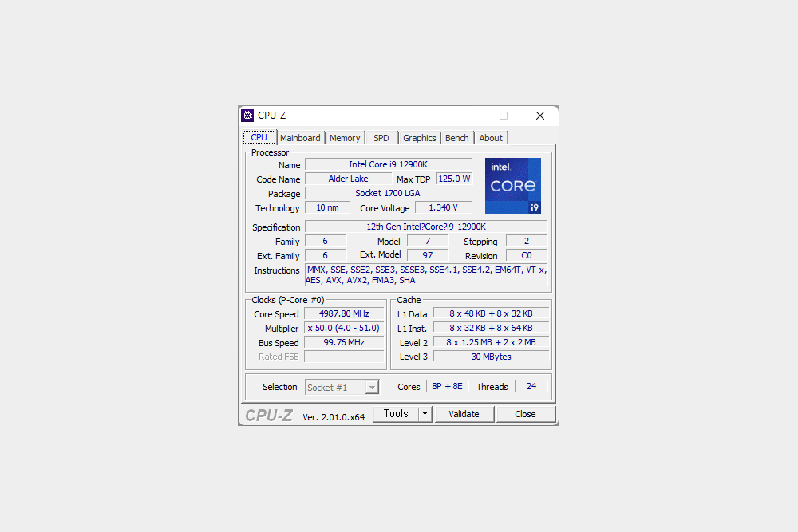Open the Graphics tab
Viewport: 798px width, 532px height.
420,138
